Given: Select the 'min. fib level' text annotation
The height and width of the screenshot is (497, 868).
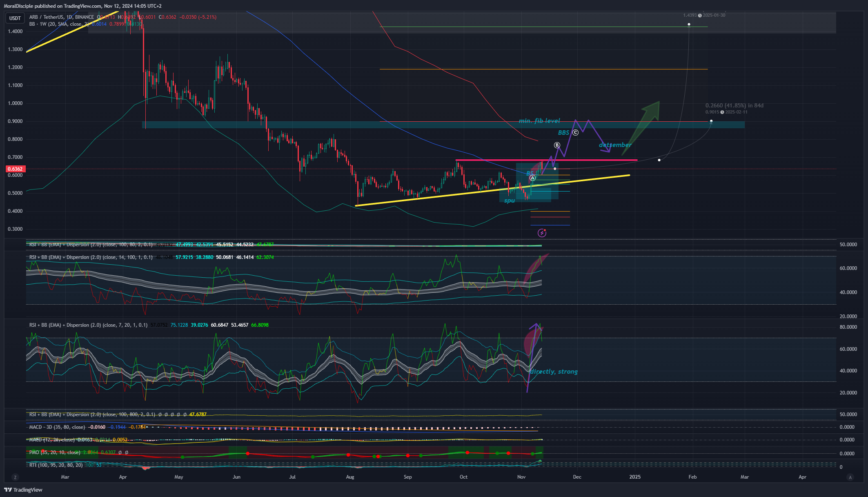Looking at the screenshot, I should pyautogui.click(x=539, y=121).
